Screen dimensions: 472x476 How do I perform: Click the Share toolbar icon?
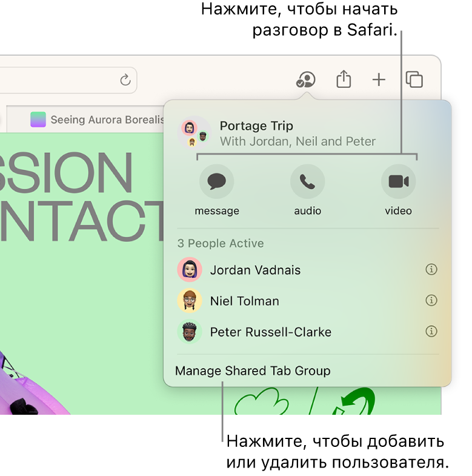[344, 79]
